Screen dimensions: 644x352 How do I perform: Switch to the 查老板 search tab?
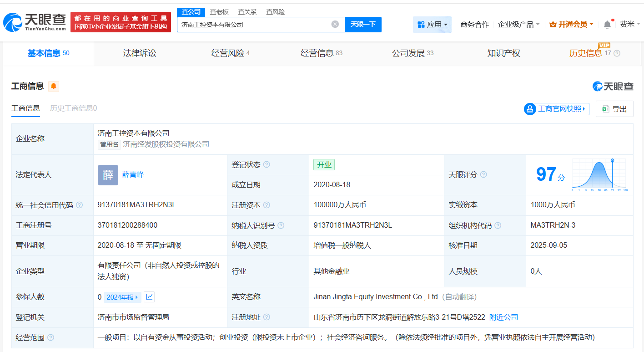(218, 12)
